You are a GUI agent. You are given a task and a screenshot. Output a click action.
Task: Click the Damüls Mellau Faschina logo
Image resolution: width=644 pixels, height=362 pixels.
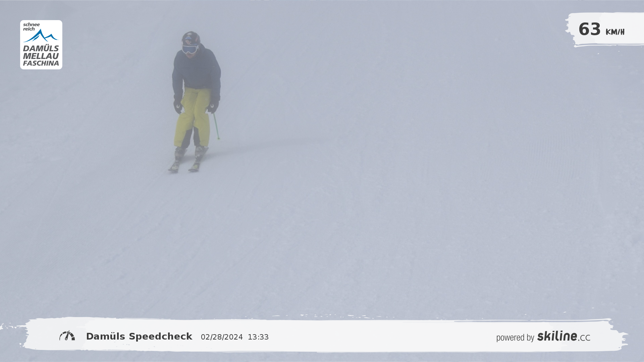pos(41,45)
